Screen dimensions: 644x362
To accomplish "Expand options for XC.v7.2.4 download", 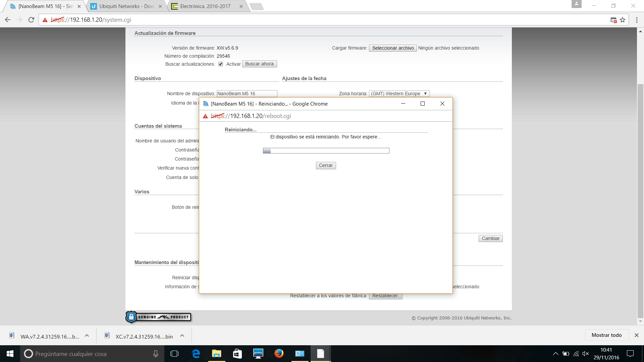I will point(182,336).
